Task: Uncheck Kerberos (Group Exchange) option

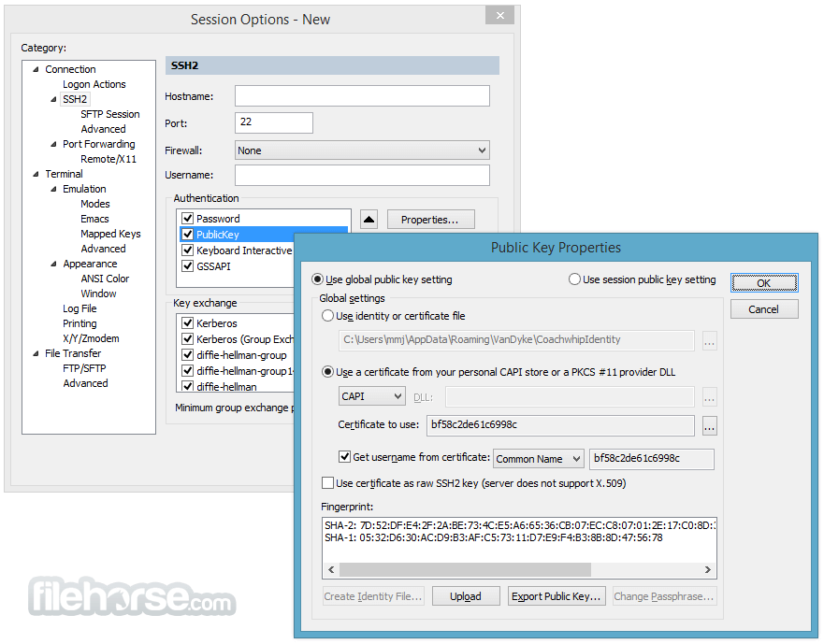Action: (x=188, y=338)
